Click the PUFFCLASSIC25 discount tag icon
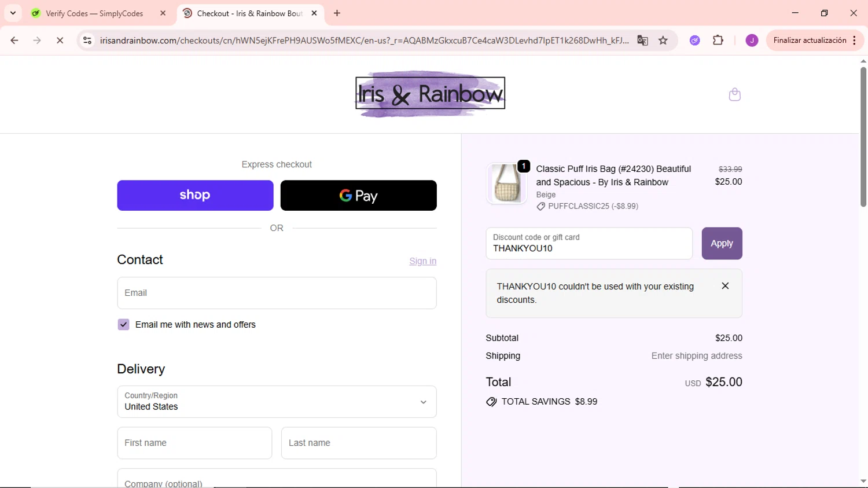Screen dimensions: 868x488 (540, 207)
